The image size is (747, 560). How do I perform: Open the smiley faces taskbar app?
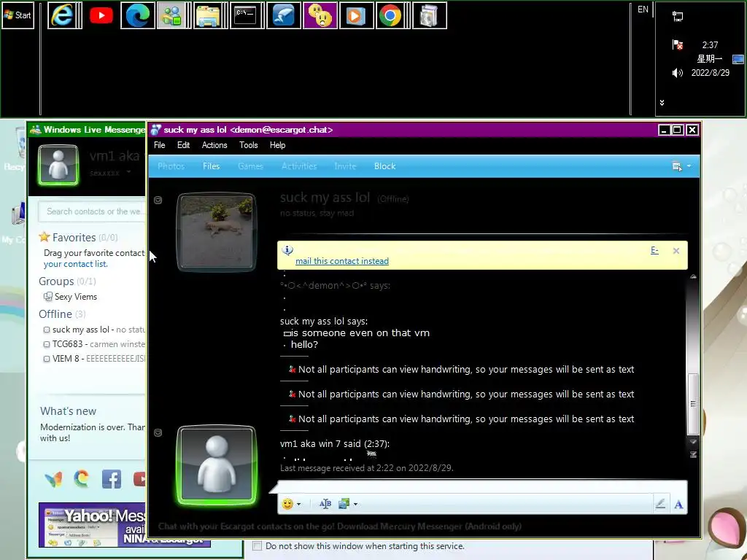(320, 15)
